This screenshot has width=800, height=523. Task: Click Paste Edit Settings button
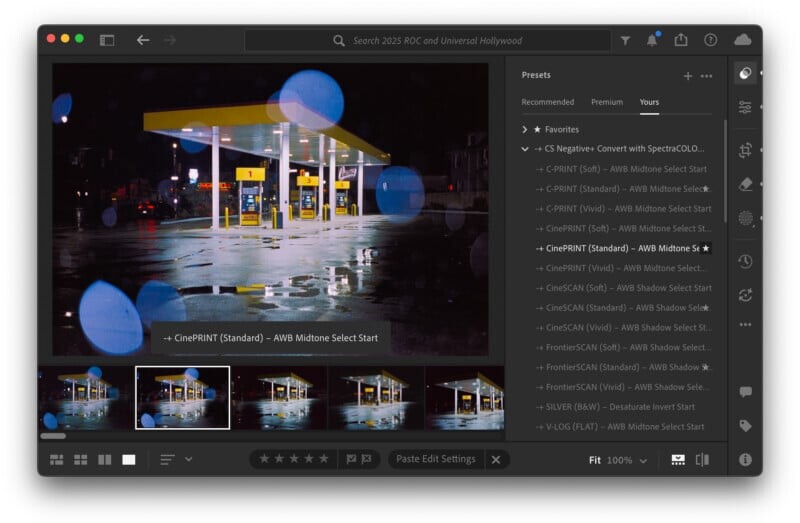coord(435,459)
